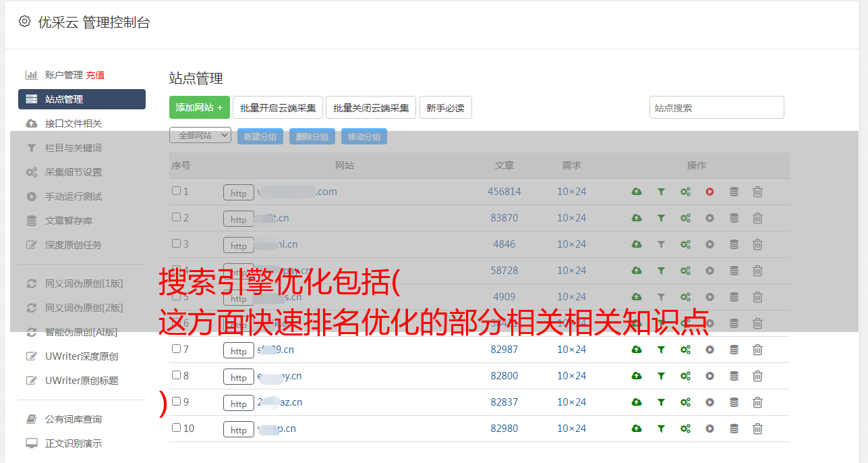868x463 pixels.
Task: Open the collection gears icon in the 456814 row
Action: point(685,192)
